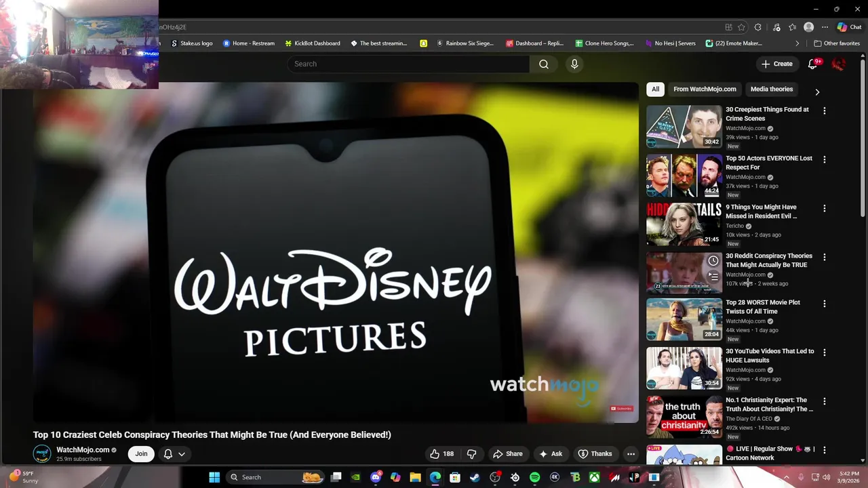Image resolution: width=868 pixels, height=488 pixels.
Task: Select Media theories filter chip
Action: click(x=772, y=89)
